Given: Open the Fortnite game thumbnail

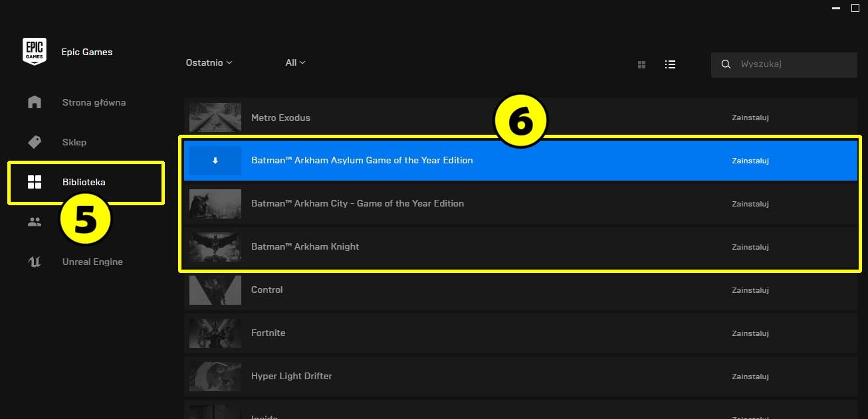Looking at the screenshot, I should click(x=215, y=333).
